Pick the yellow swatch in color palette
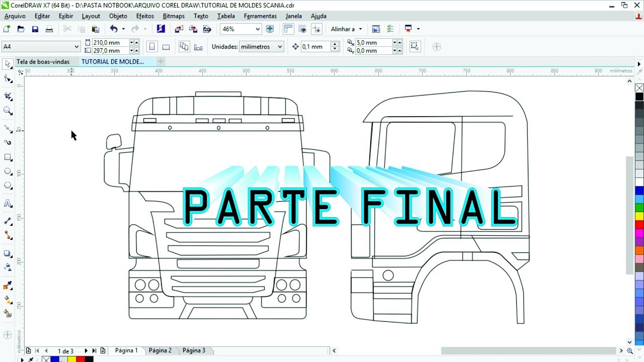The width and height of the screenshot is (644, 362). click(639, 216)
